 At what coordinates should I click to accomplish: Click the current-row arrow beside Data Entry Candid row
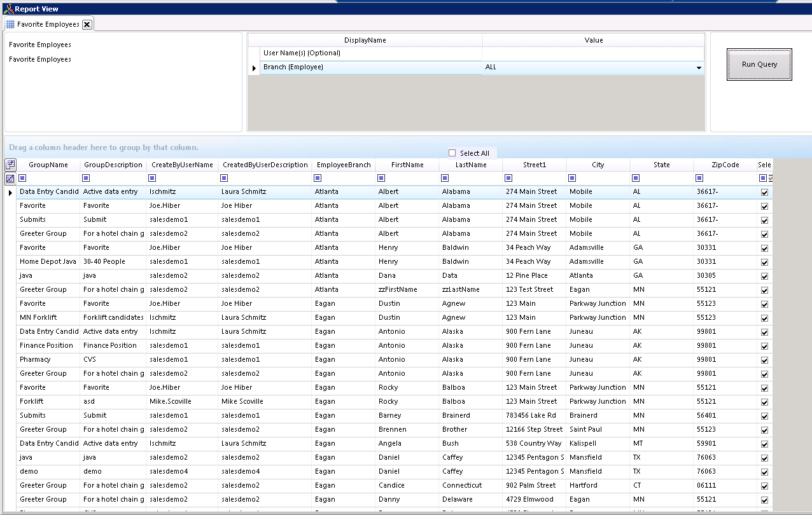tap(10, 192)
